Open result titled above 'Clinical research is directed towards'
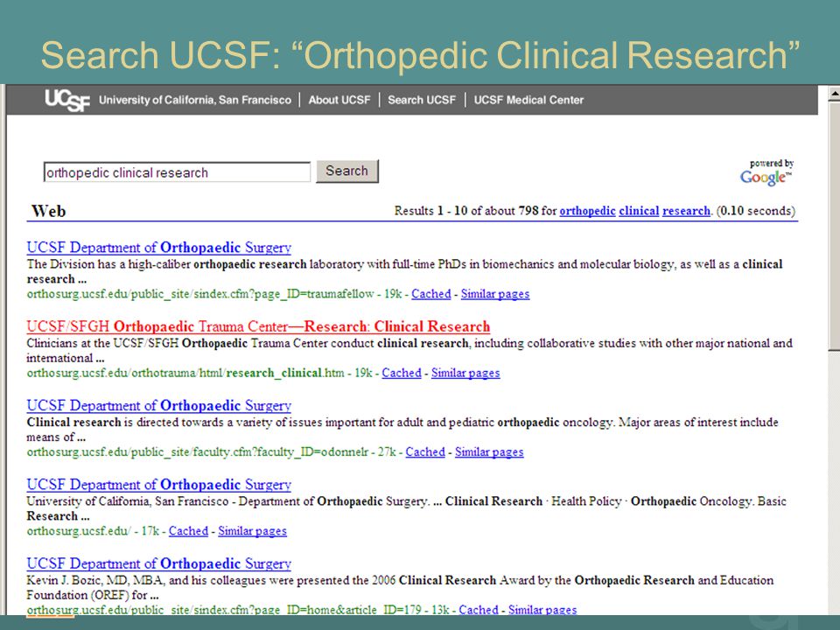Screen dimensions: 840x630 pos(159,405)
